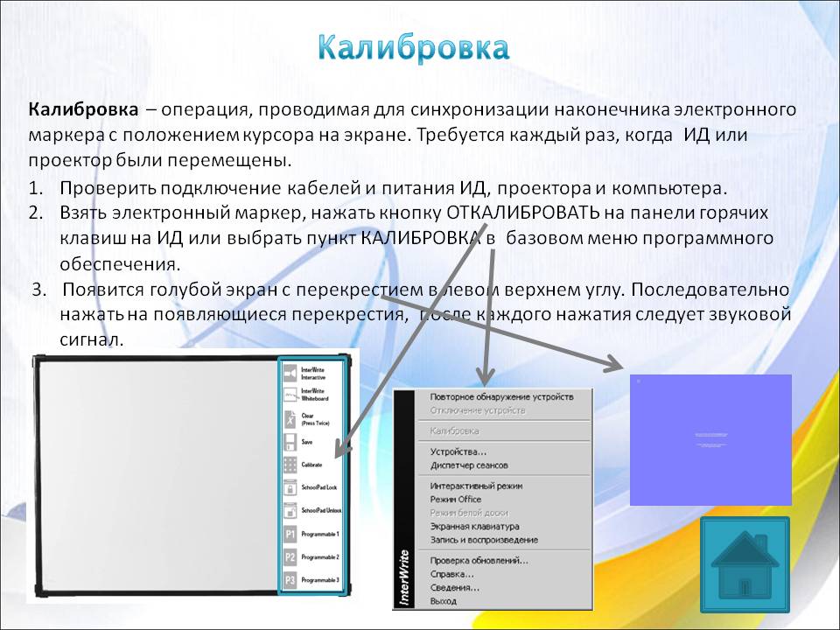Click the "Programmable 1" text label

[320, 534]
